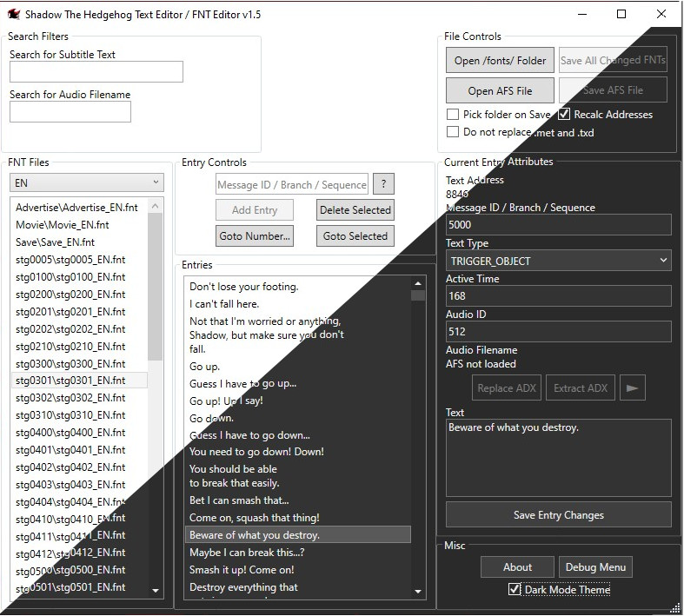Click Entries list scroll up arrow

(x=418, y=283)
